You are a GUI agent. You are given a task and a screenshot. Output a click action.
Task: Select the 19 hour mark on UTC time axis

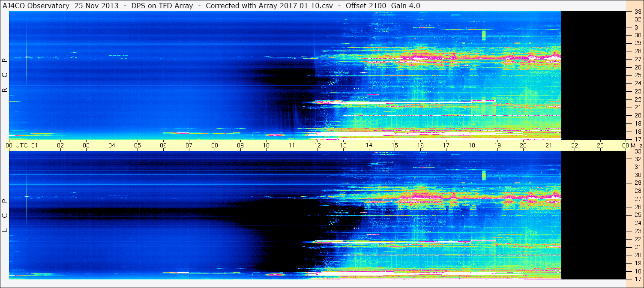(497, 145)
